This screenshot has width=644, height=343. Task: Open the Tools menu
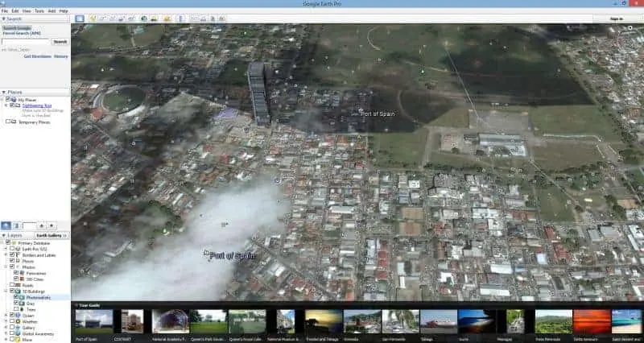point(39,11)
